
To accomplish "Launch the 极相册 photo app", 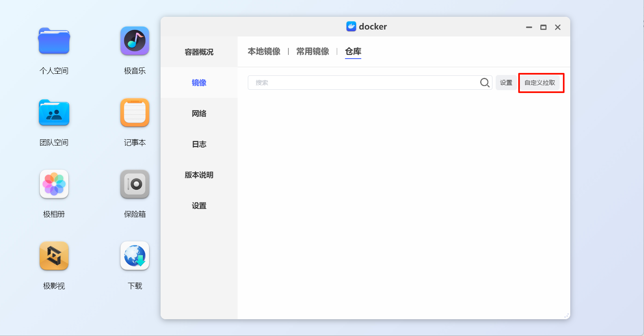I will pos(54,184).
